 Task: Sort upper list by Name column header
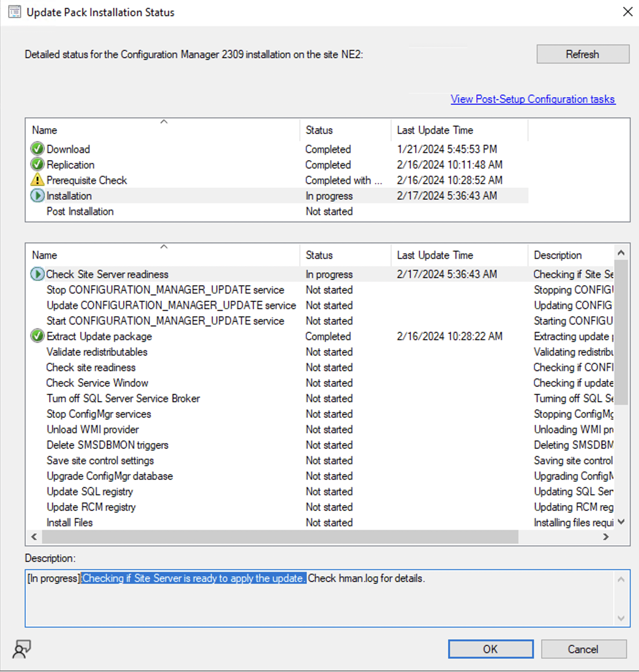click(163, 130)
